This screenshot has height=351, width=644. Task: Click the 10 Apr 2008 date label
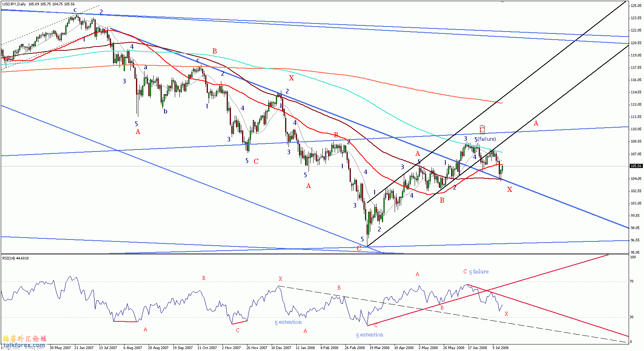[404, 348]
